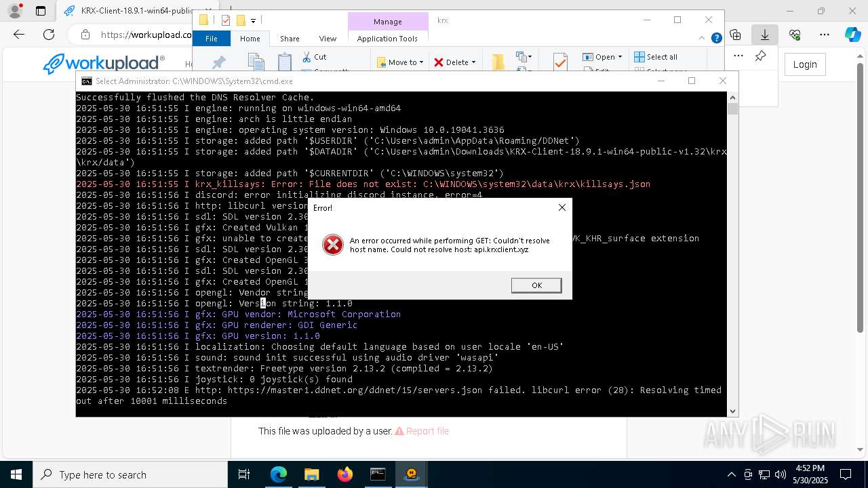Image resolution: width=868 pixels, height=488 pixels.
Task: Click Properties checkmark icon in ribbon
Action: (560, 62)
